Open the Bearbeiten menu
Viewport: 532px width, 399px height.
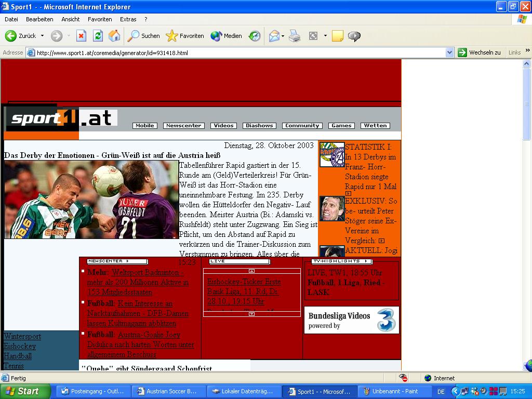39,19
